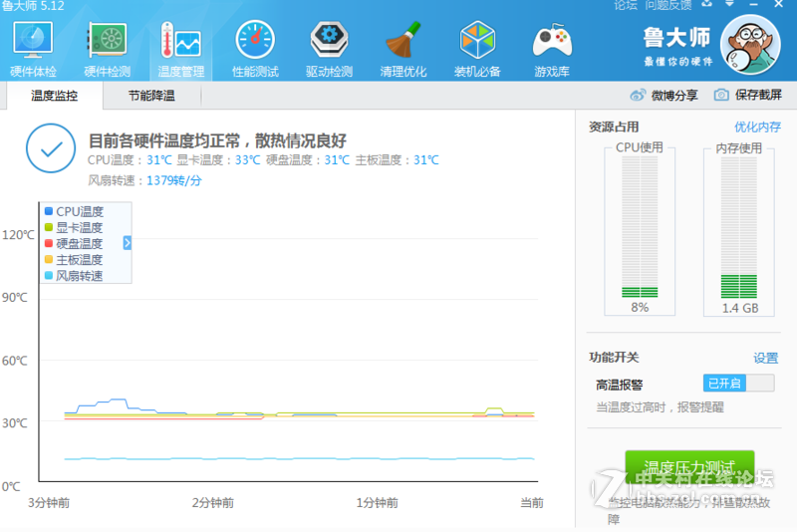
Task: Toggle CPU温度 legend blue swatch
Action: (x=49, y=211)
